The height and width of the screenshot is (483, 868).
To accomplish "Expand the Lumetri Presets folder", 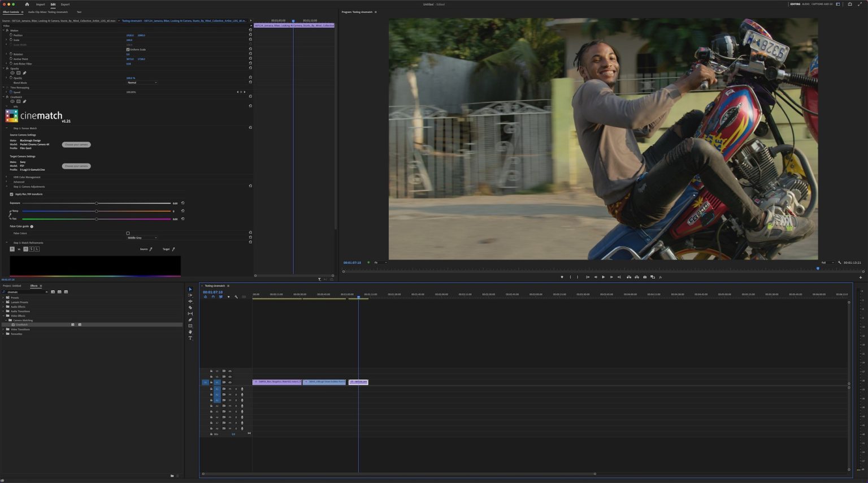I will 3,302.
